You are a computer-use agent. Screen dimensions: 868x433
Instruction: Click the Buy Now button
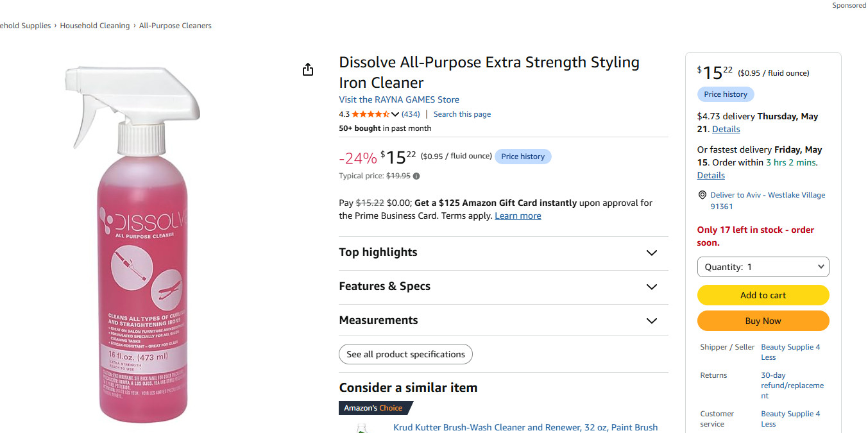(763, 321)
